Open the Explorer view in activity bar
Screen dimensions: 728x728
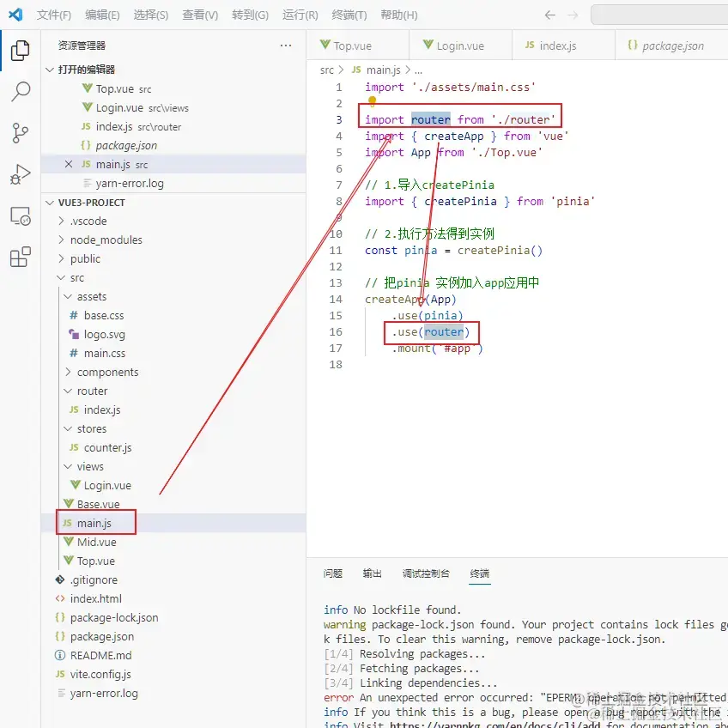coord(20,50)
